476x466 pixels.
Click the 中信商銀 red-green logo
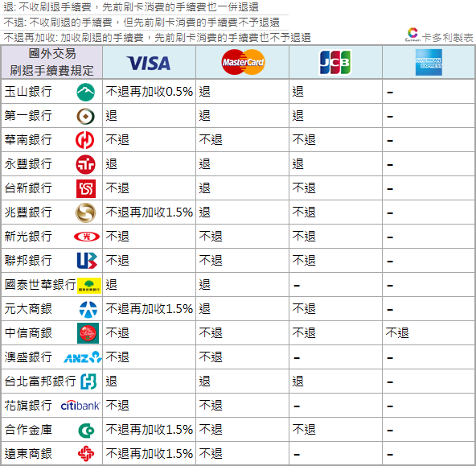click(88, 333)
